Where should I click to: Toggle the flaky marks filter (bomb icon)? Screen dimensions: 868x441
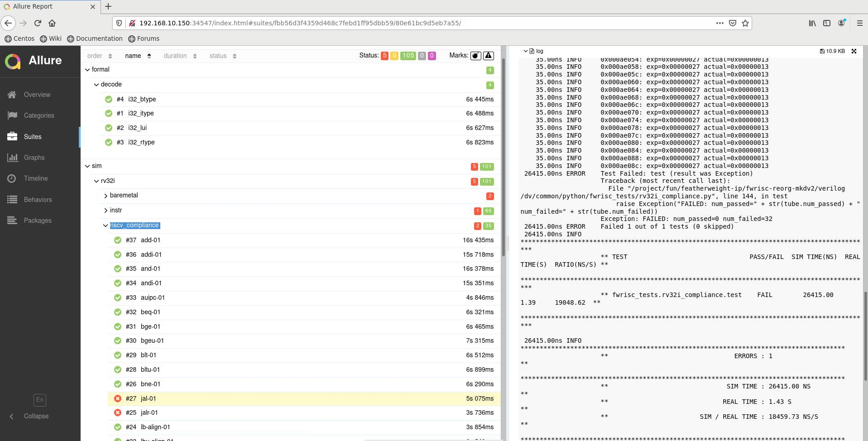(x=475, y=56)
